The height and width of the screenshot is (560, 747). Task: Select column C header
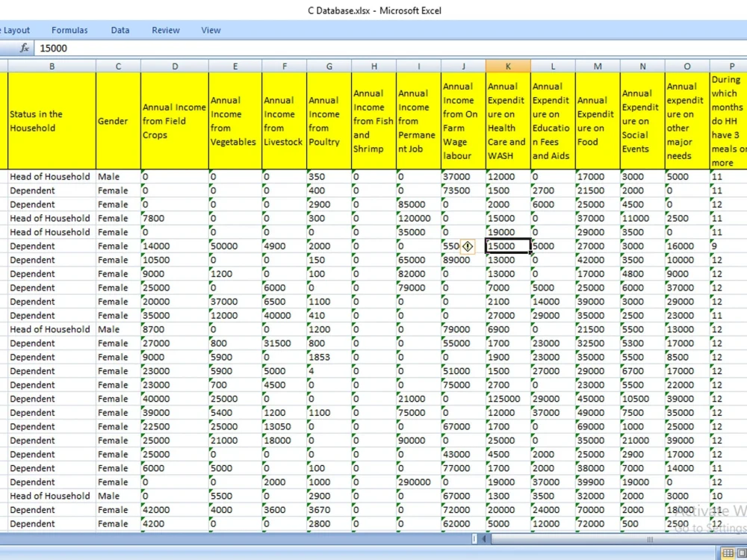tap(118, 66)
